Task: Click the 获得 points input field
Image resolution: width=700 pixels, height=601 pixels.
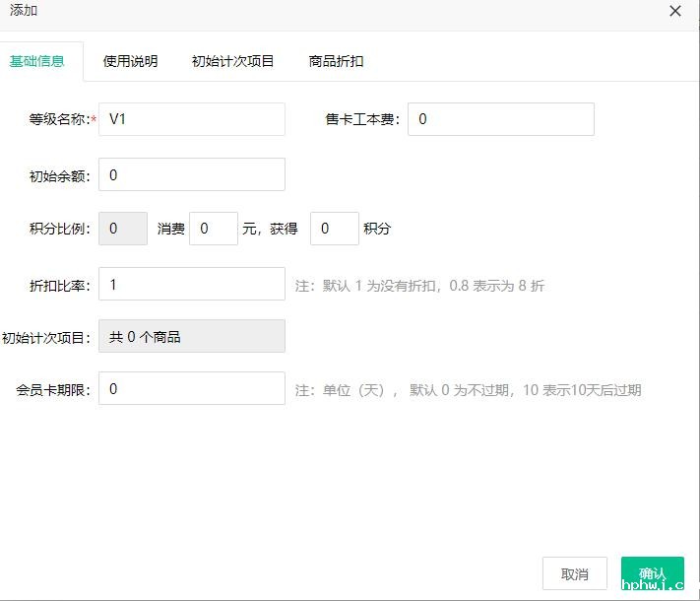Action: click(335, 229)
